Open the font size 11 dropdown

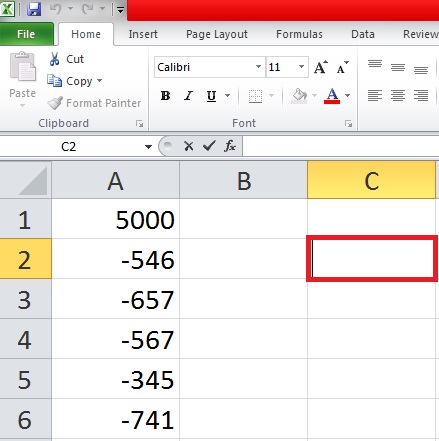[301, 67]
